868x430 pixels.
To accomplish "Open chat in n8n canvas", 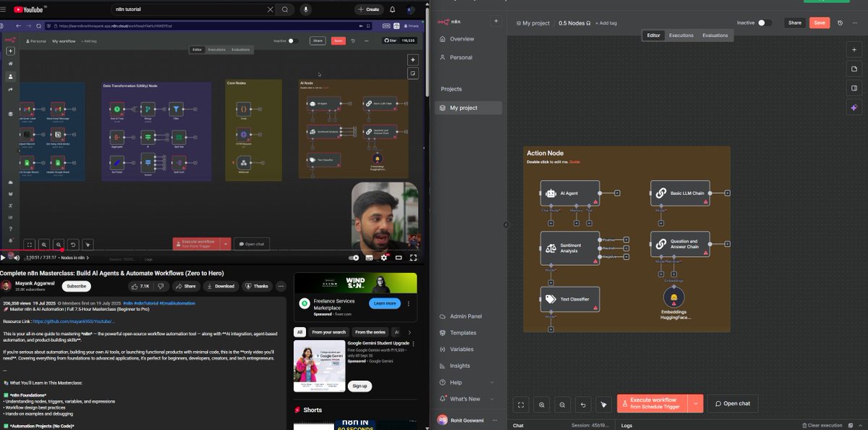I will click(x=731, y=404).
